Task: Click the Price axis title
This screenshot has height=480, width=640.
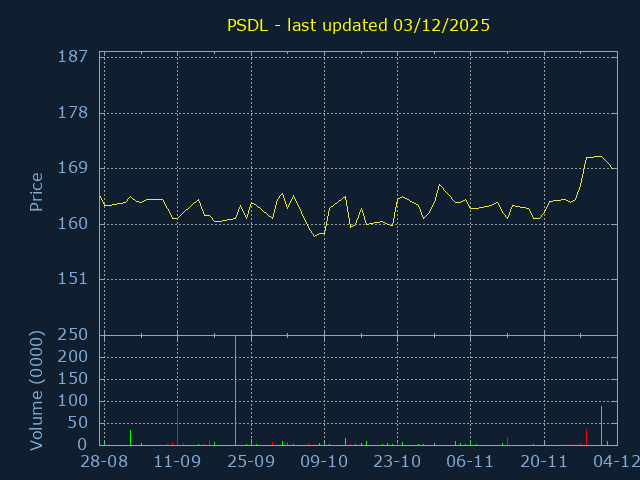Action: pyautogui.click(x=36, y=192)
